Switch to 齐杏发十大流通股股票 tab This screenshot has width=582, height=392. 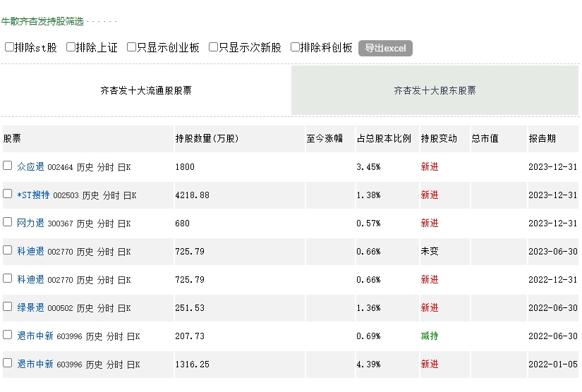pos(146,90)
